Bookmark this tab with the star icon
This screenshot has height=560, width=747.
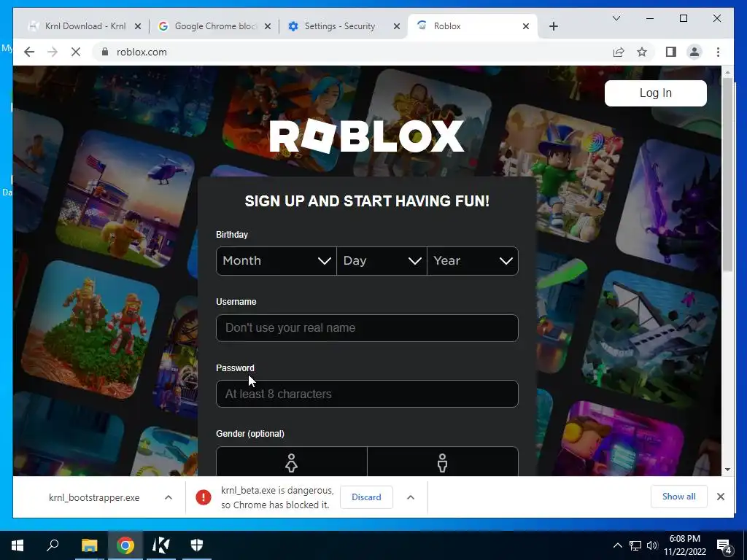coord(642,52)
